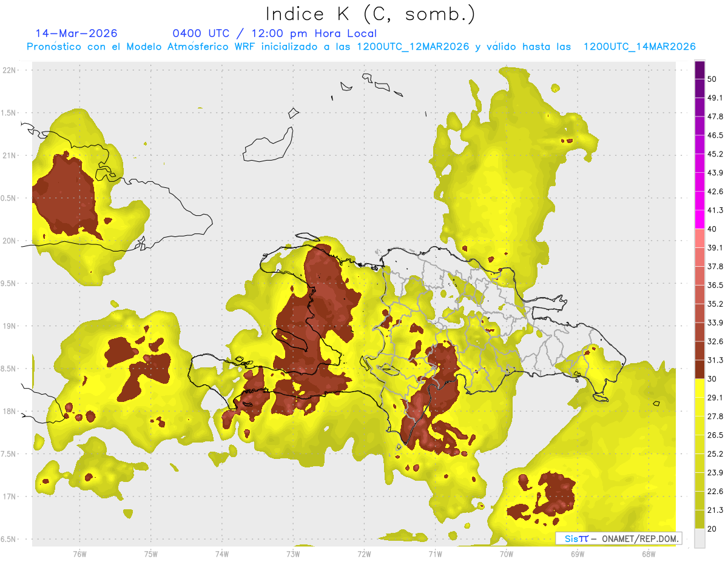Click longitude label "74W"
The image size is (728, 562).
[222, 554]
